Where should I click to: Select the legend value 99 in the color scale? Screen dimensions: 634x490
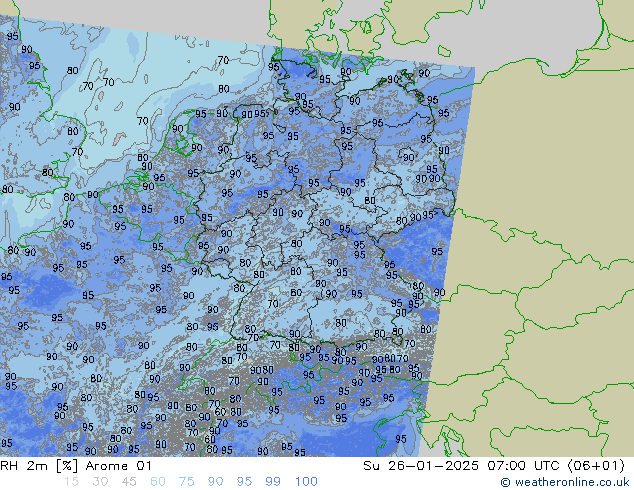(273, 482)
